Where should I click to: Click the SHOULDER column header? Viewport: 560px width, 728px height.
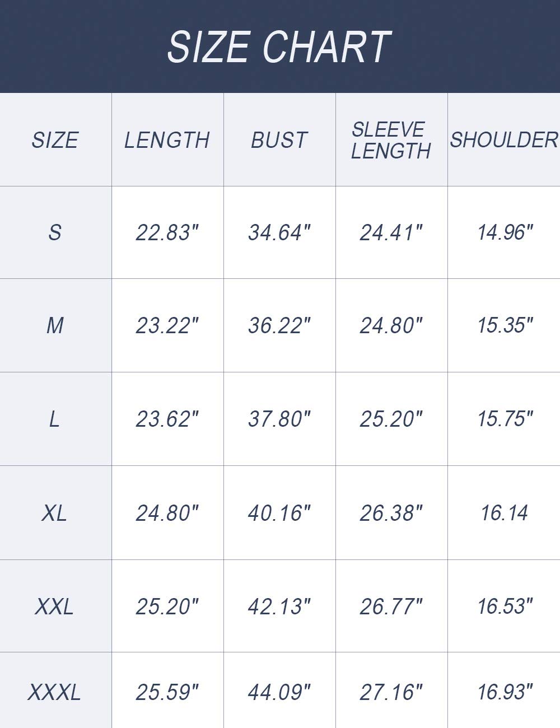point(504,140)
